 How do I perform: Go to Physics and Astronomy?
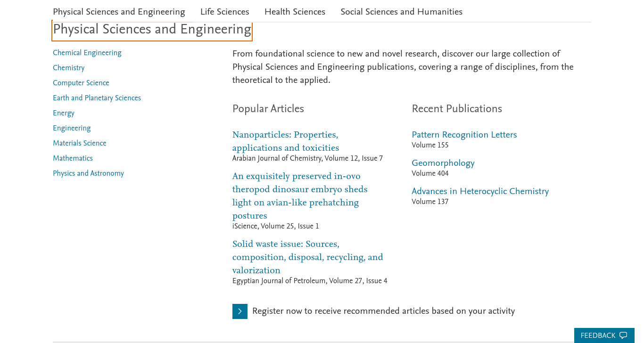tap(88, 173)
